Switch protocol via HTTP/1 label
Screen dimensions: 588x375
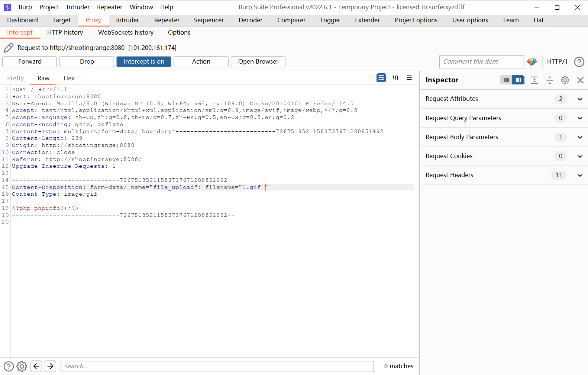[557, 62]
